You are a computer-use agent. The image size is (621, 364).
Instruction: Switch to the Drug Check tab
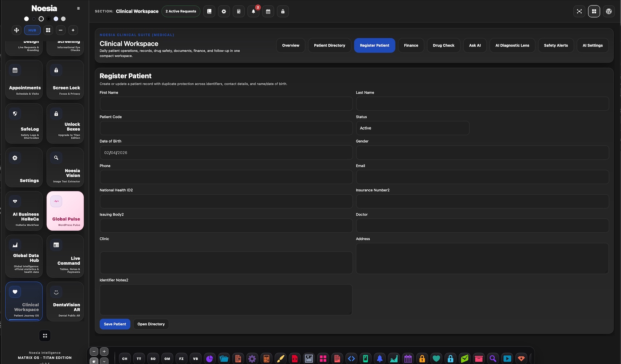point(444,45)
